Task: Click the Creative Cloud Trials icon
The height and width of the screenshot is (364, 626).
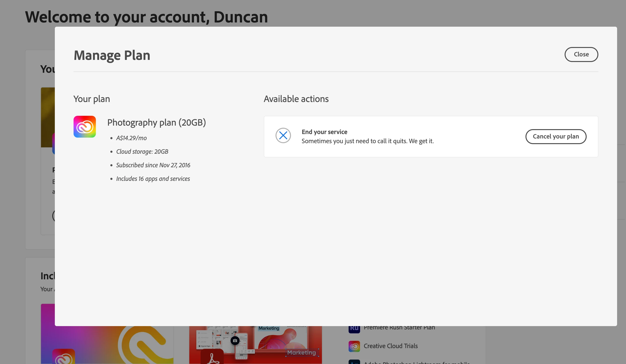Action: (354, 346)
